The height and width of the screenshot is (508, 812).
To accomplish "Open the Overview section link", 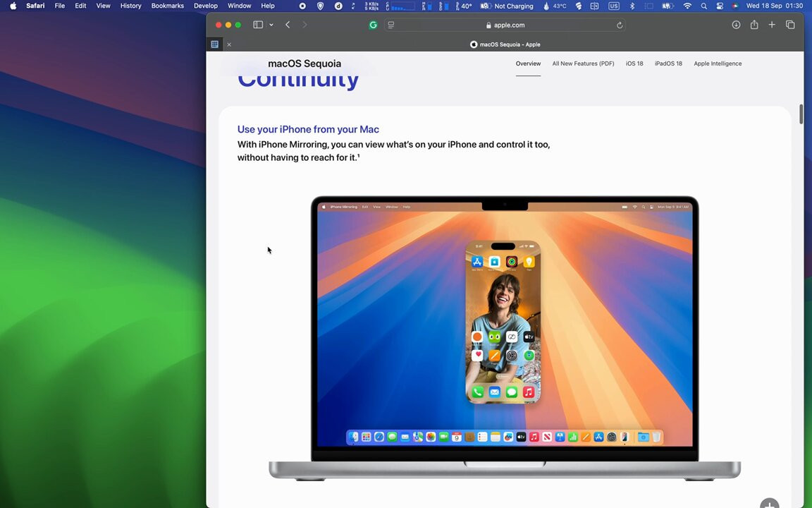I will tap(528, 64).
